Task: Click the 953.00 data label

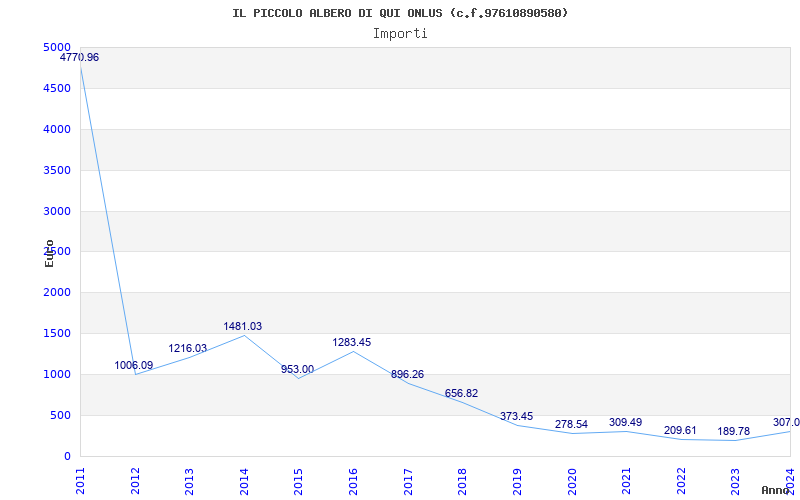Action: pos(297,369)
